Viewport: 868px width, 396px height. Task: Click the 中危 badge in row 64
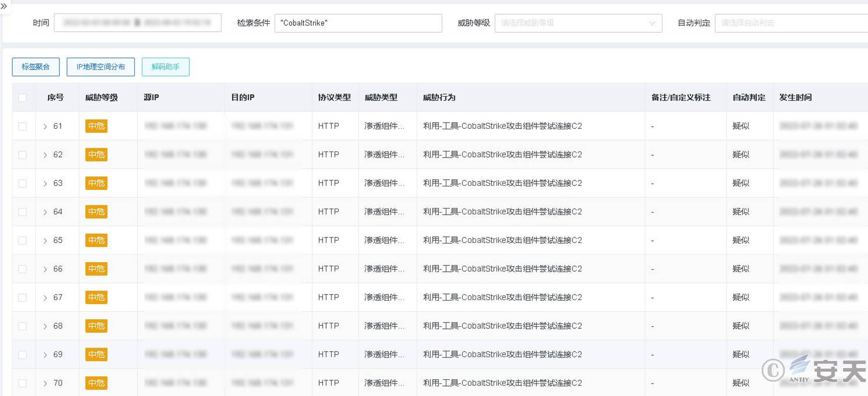96,212
